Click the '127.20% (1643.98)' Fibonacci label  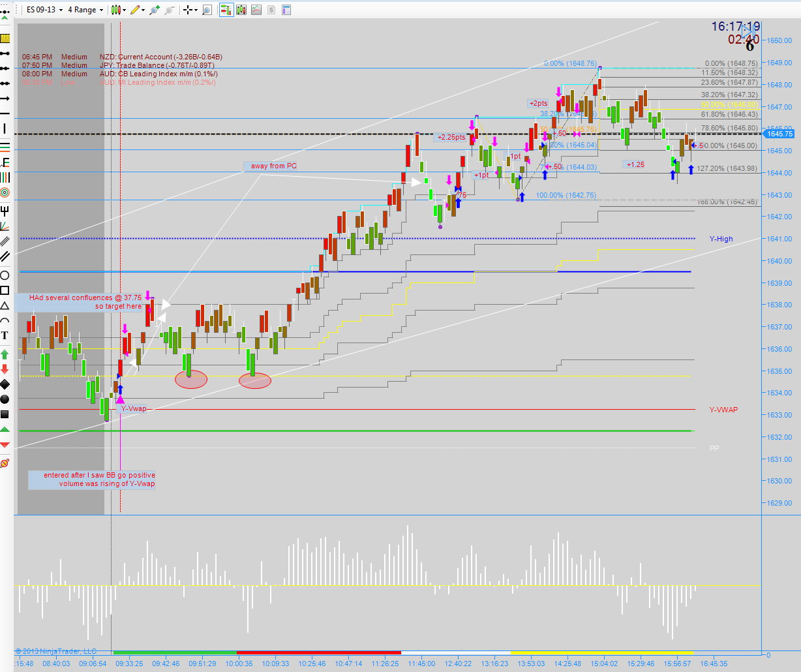(727, 168)
